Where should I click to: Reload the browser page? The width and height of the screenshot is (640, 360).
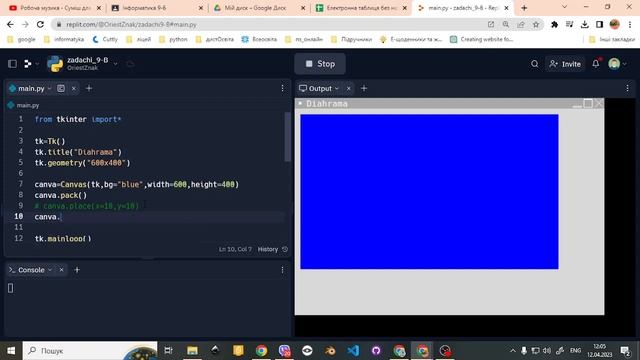40,24
